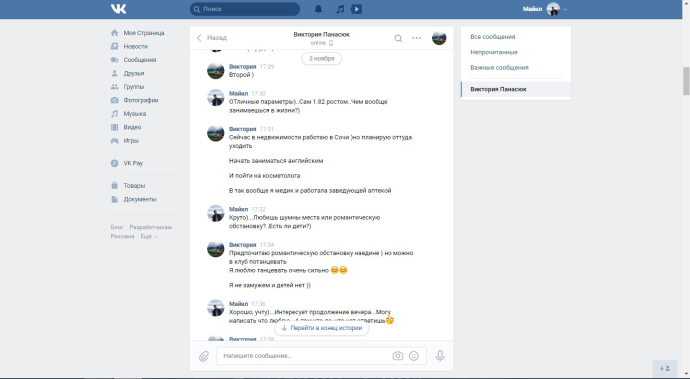Click Майкл's avatar beside 17:32 message
The image size is (690, 379).
(216, 213)
